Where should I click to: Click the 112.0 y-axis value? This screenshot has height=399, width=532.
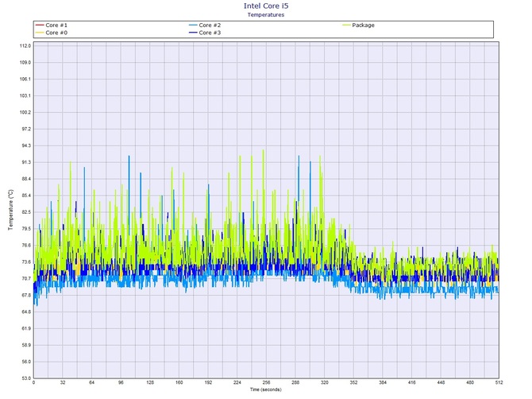(x=25, y=46)
